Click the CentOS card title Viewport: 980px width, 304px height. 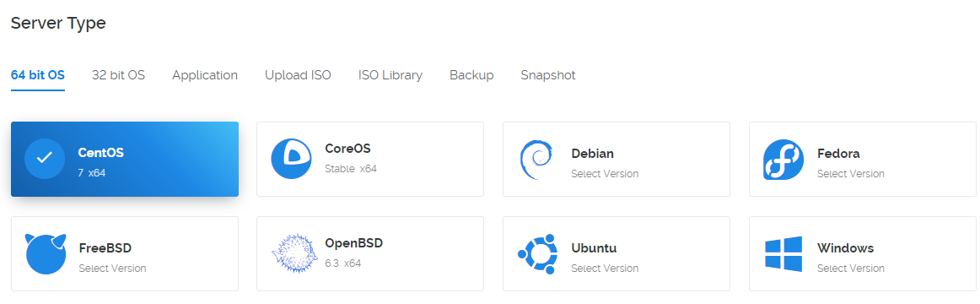(x=100, y=153)
